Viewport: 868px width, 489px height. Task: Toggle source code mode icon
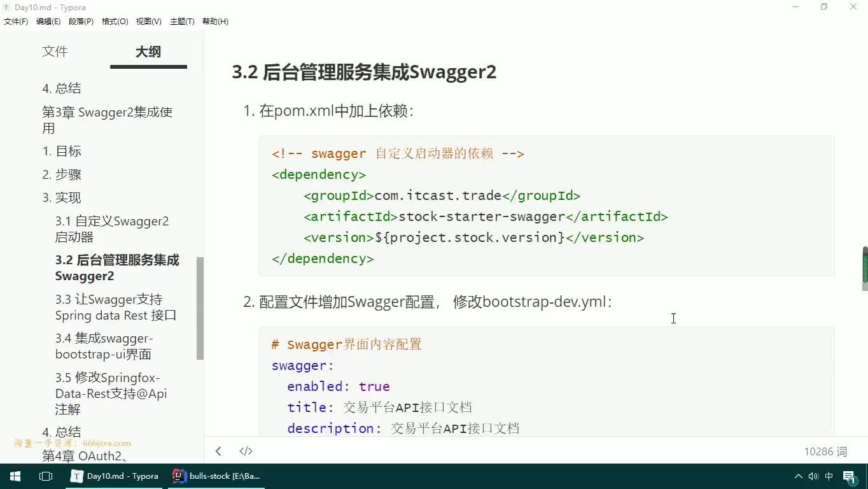(246, 451)
